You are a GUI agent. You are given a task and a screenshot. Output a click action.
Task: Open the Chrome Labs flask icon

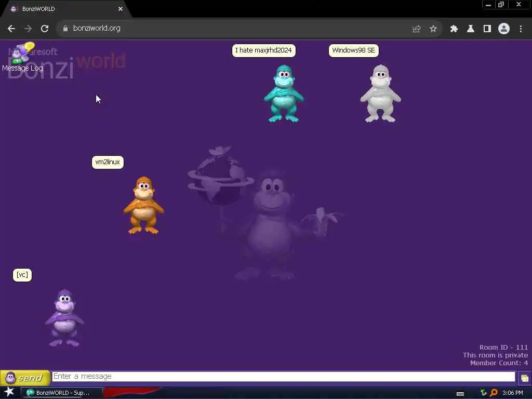471,29
